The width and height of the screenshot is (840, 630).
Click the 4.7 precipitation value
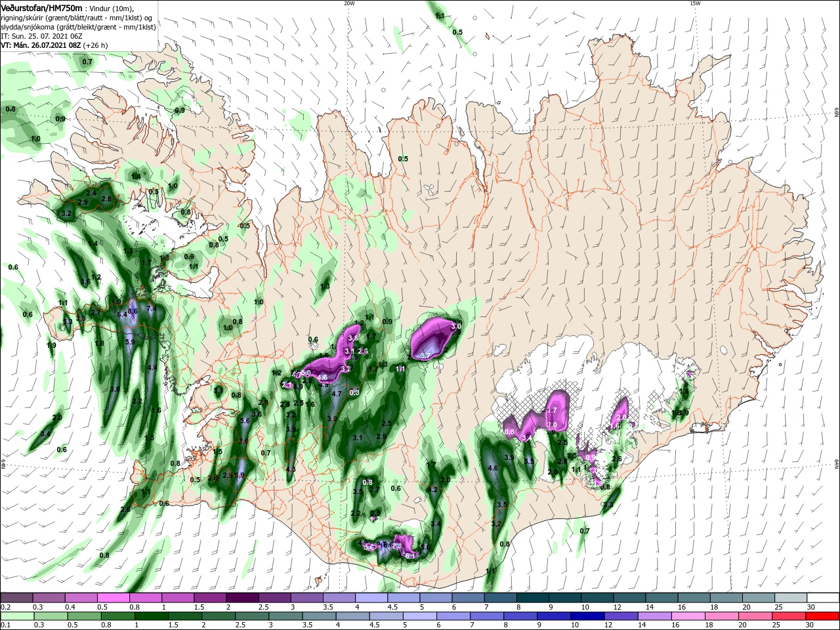337,394
